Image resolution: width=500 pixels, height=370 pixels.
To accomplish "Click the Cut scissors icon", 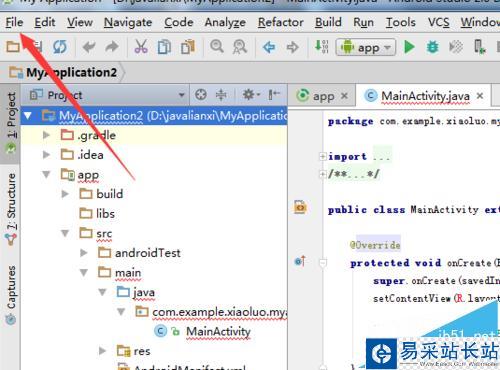I will [141, 47].
